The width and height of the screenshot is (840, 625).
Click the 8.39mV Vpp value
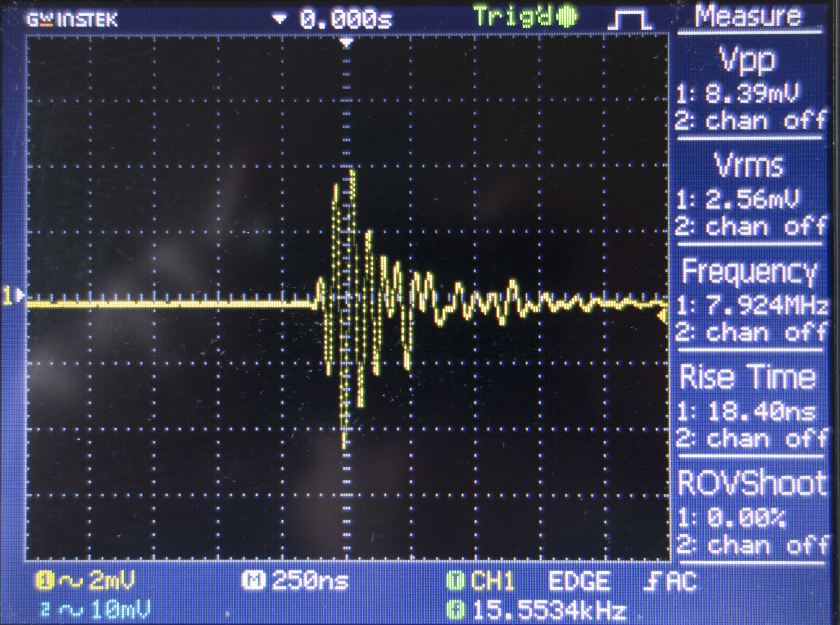(x=753, y=93)
